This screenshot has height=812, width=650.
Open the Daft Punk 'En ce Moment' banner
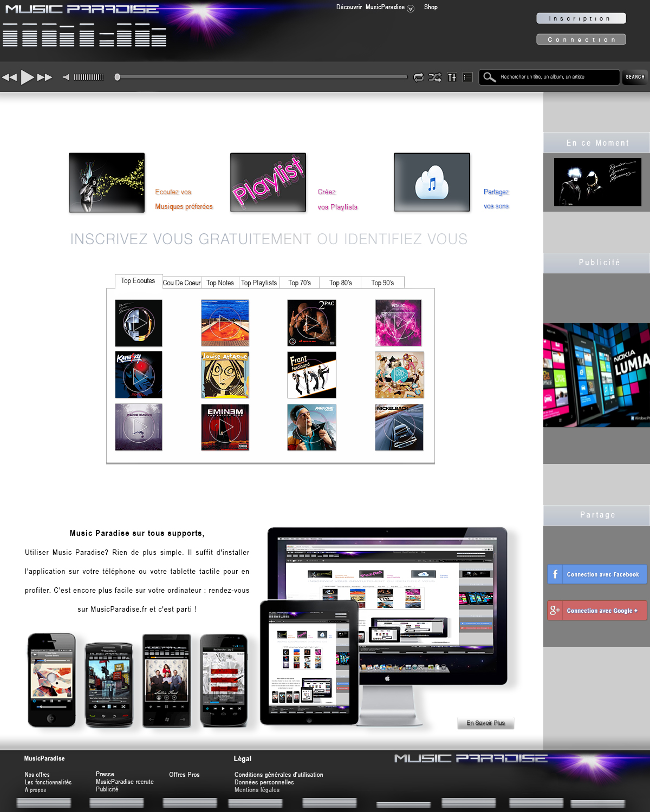click(597, 182)
